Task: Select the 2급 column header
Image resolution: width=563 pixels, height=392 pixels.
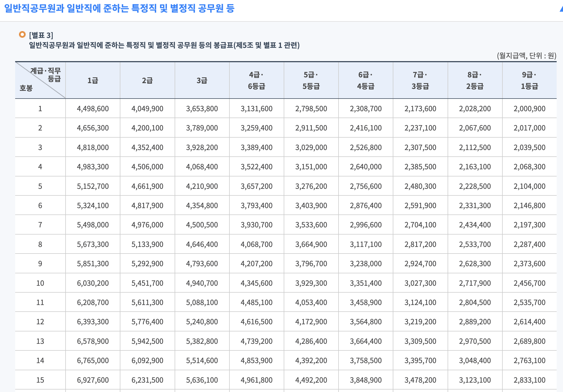Action: pos(147,80)
